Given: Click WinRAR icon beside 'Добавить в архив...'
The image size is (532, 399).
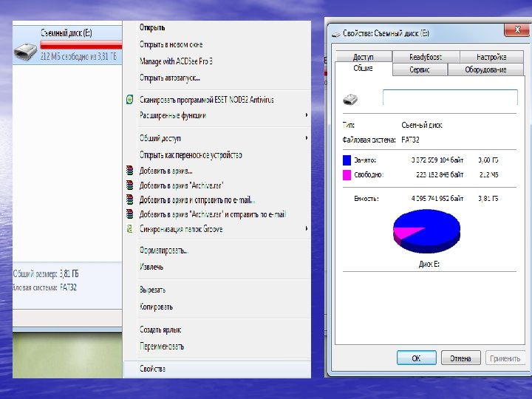Looking at the screenshot, I should point(129,170).
